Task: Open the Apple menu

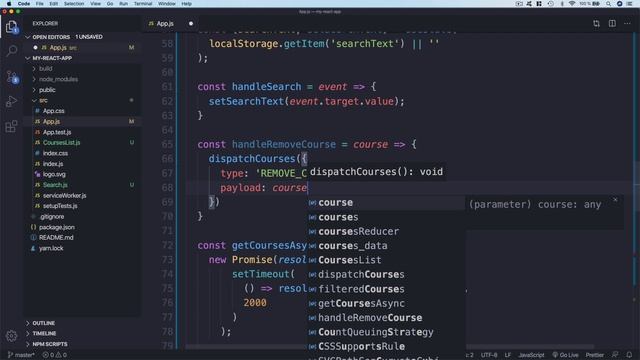Action: coord(9,4)
